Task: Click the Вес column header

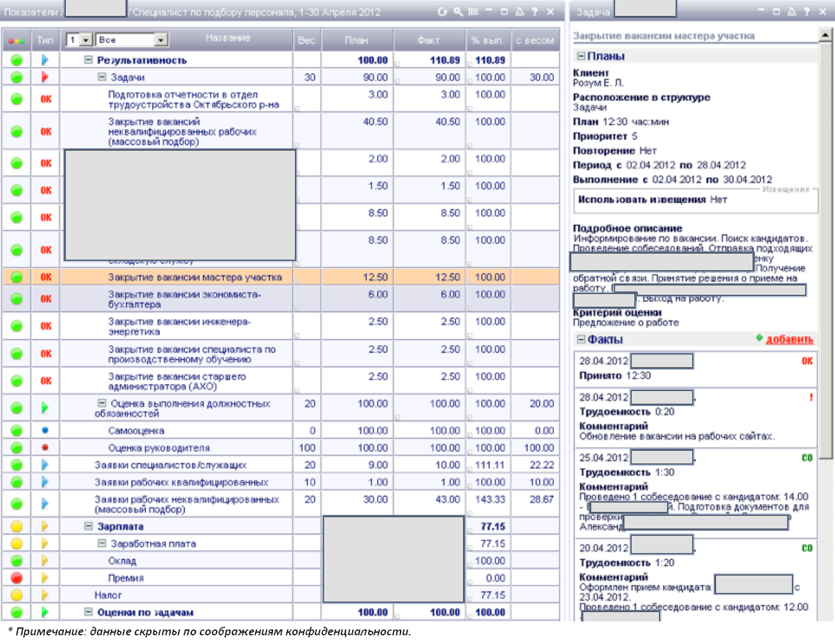Action: point(307,40)
